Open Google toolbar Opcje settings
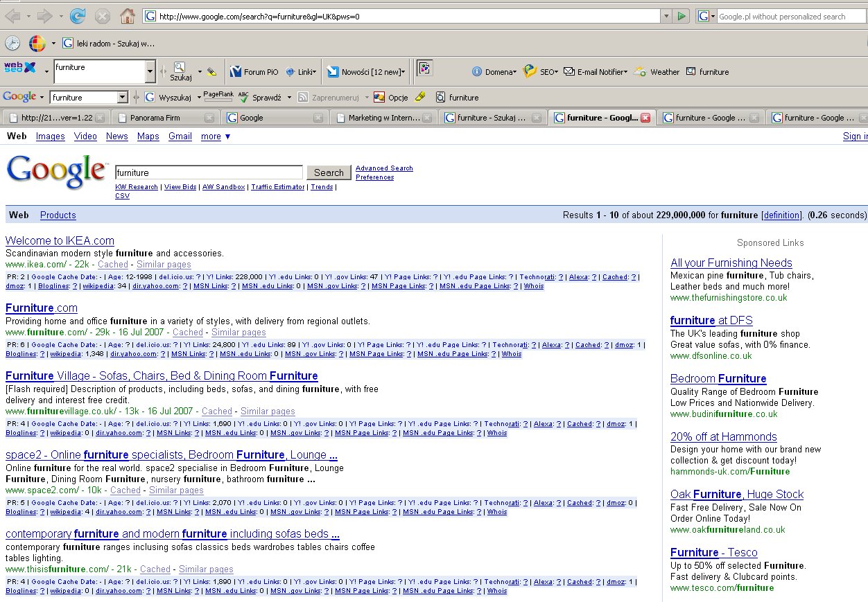 click(390, 97)
